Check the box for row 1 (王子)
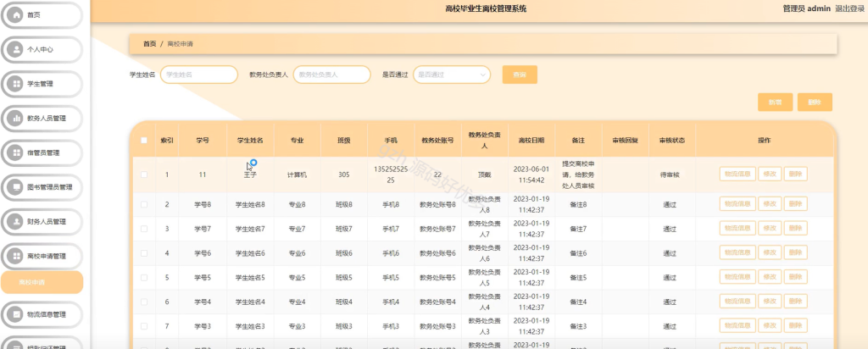 (144, 174)
